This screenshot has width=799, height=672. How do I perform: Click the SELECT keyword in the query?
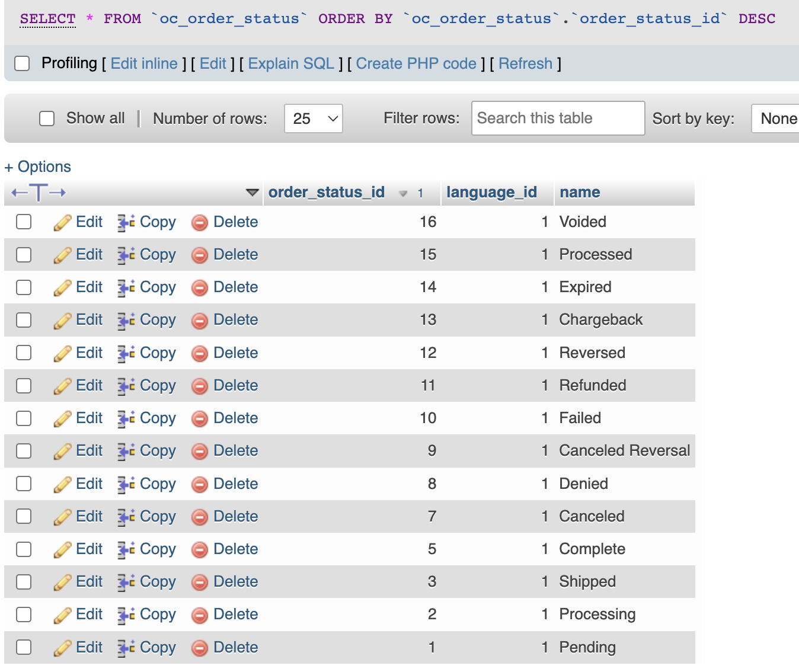pyautogui.click(x=47, y=19)
